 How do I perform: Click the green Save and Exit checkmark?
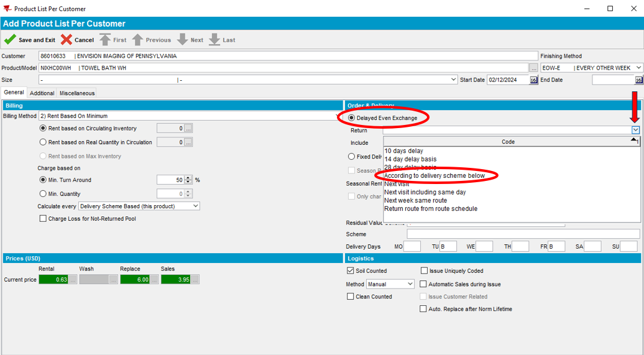coord(10,40)
